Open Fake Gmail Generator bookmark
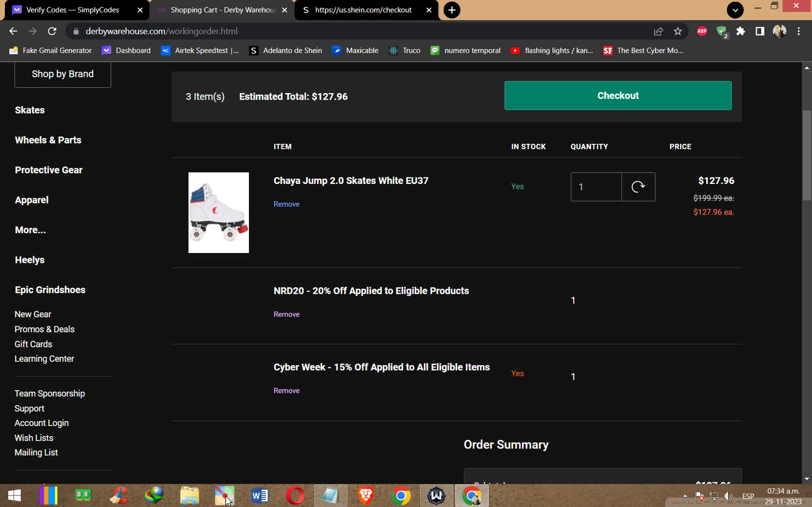Image resolution: width=812 pixels, height=507 pixels. [51, 50]
